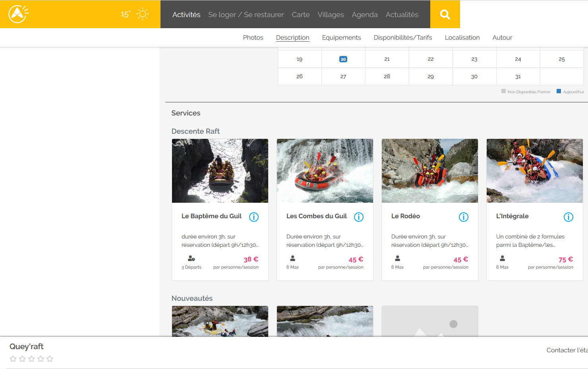Open info icon for L'Intégrale
Screen dimensions: 588x369
(569, 217)
